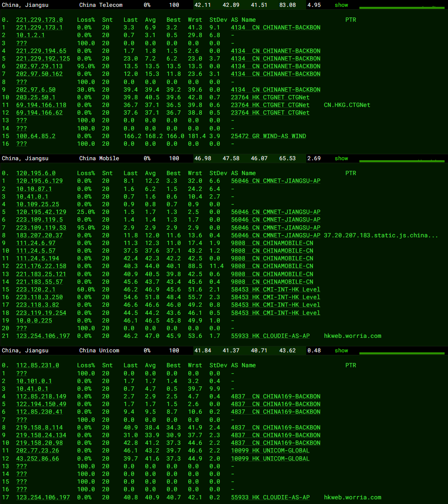Open IP link 221.229.173.1

coord(39,28)
